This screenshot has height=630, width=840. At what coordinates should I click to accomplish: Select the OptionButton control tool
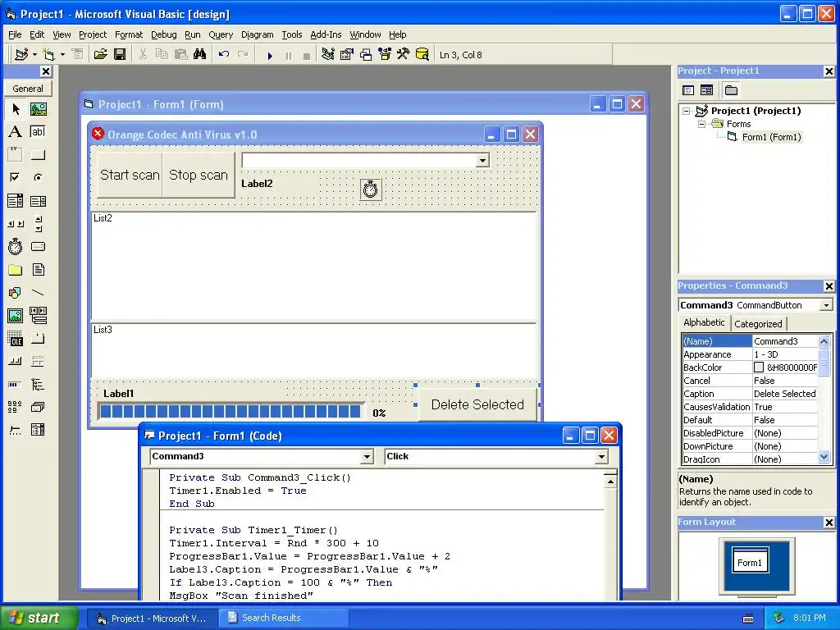point(38,177)
